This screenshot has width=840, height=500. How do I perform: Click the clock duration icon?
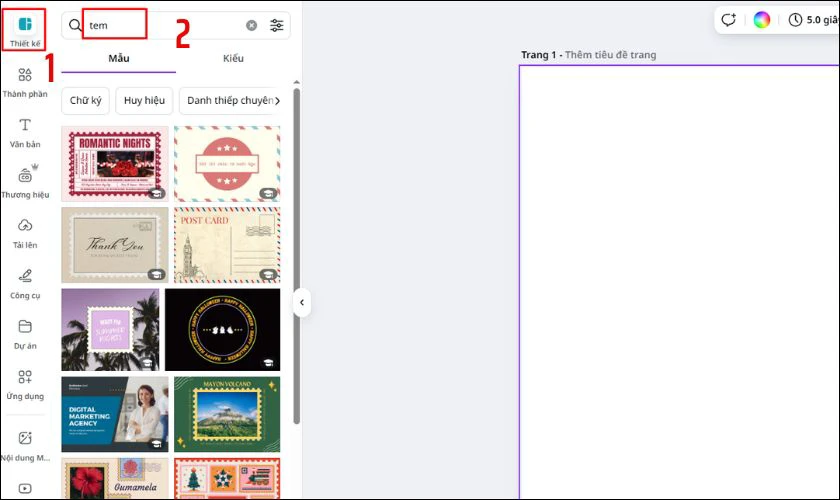tap(795, 20)
